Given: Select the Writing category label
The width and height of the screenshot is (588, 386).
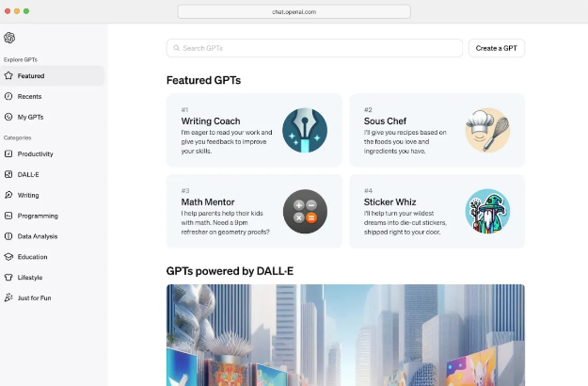Looking at the screenshot, I should [28, 195].
